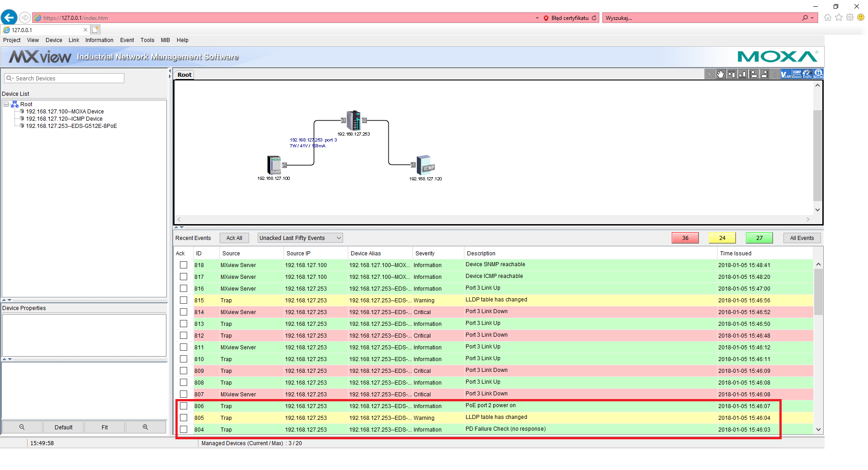Activate the hand pan tool

click(721, 74)
